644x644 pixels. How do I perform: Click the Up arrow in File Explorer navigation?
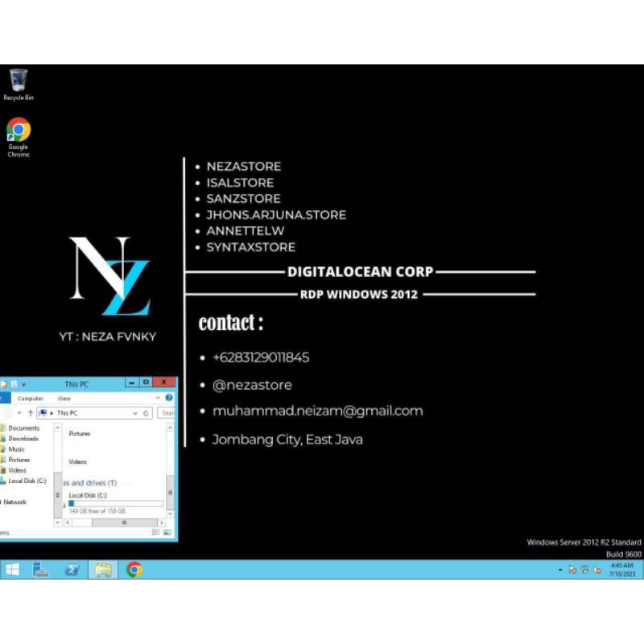tap(31, 413)
